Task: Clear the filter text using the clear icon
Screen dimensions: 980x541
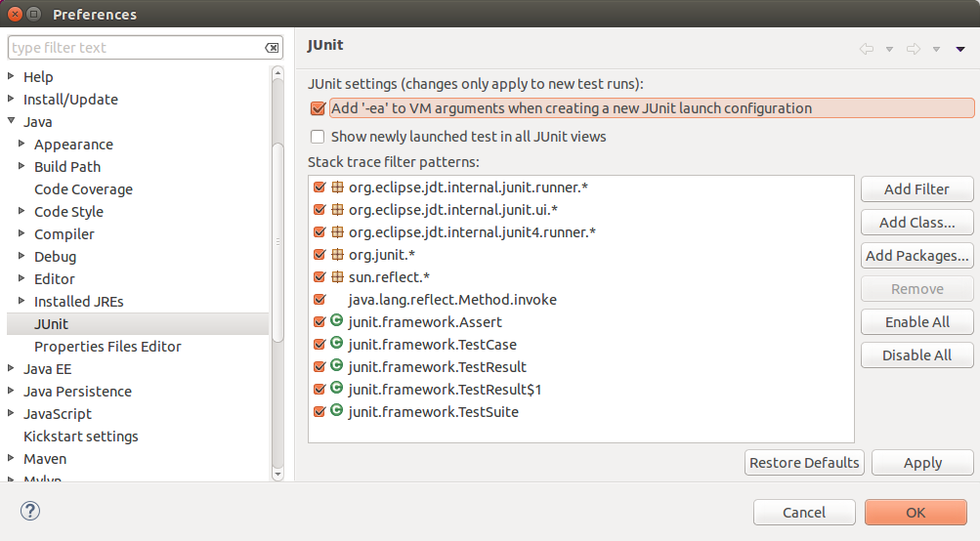Action: pyautogui.click(x=272, y=48)
